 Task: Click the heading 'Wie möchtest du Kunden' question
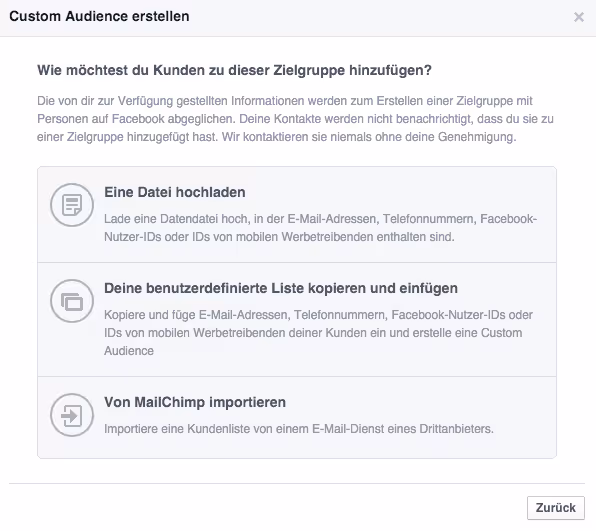pyautogui.click(x=235, y=70)
